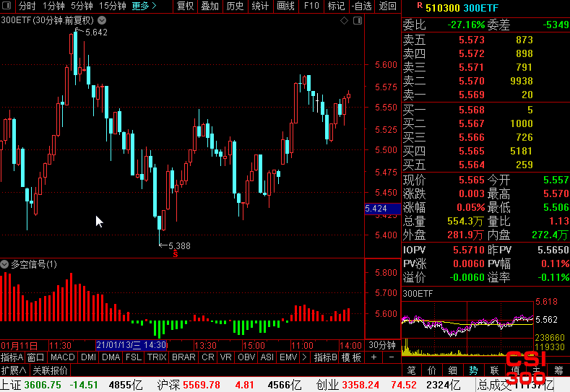Click highlighted date 21/01/13/三 14:30
Viewport: 570px width, 392px height.
pyautogui.click(x=131, y=345)
